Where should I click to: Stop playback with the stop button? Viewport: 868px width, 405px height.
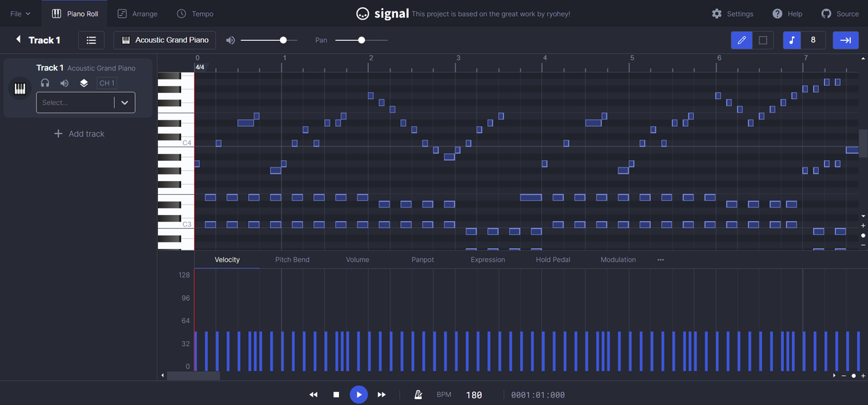tap(336, 395)
